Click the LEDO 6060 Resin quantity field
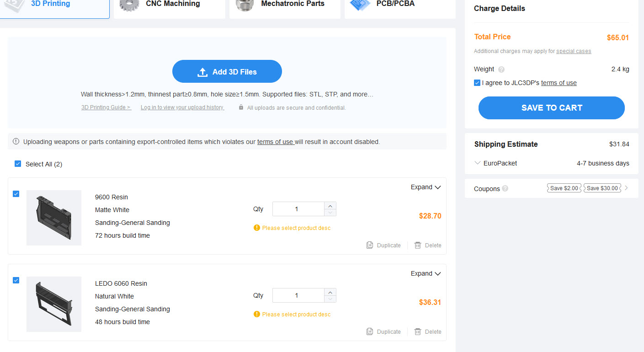Screen dimensions: 644x352 pyautogui.click(x=297, y=295)
